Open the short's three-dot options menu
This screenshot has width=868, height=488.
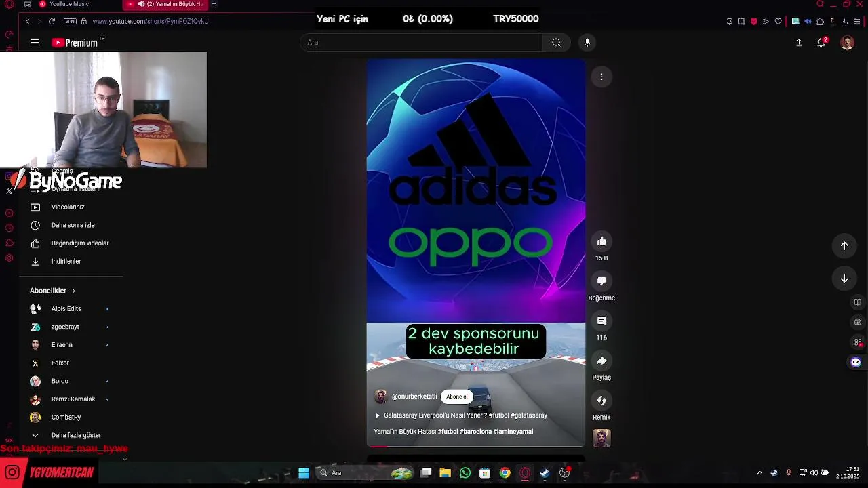(x=601, y=77)
